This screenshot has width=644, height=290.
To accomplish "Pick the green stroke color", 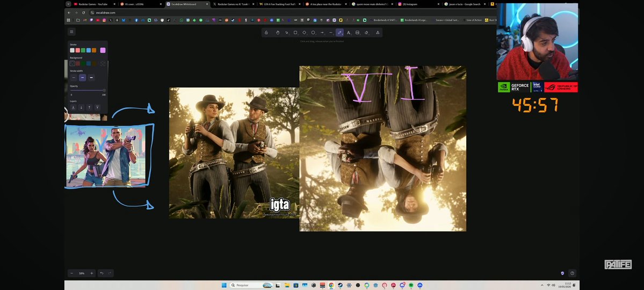I will 83,50.
